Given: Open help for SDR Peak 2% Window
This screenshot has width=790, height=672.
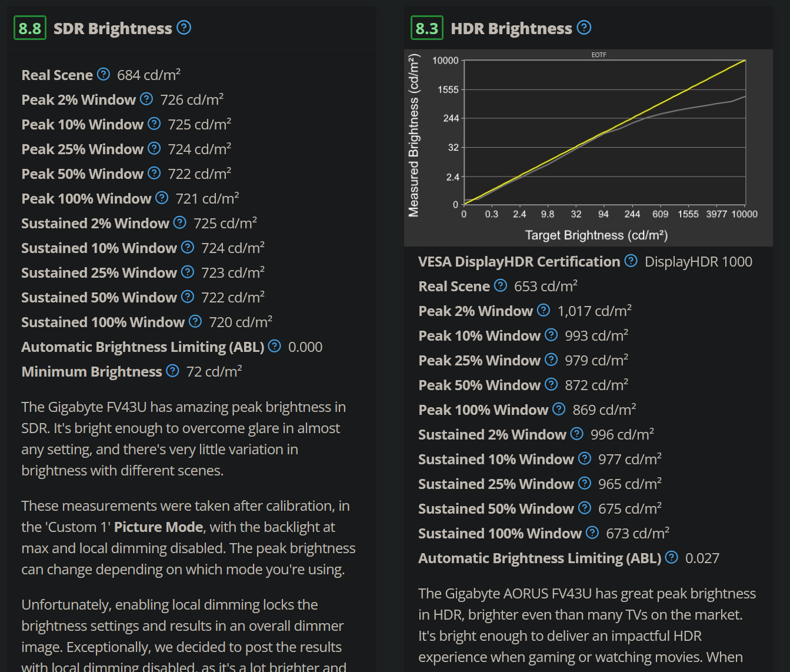Looking at the screenshot, I should tap(146, 99).
